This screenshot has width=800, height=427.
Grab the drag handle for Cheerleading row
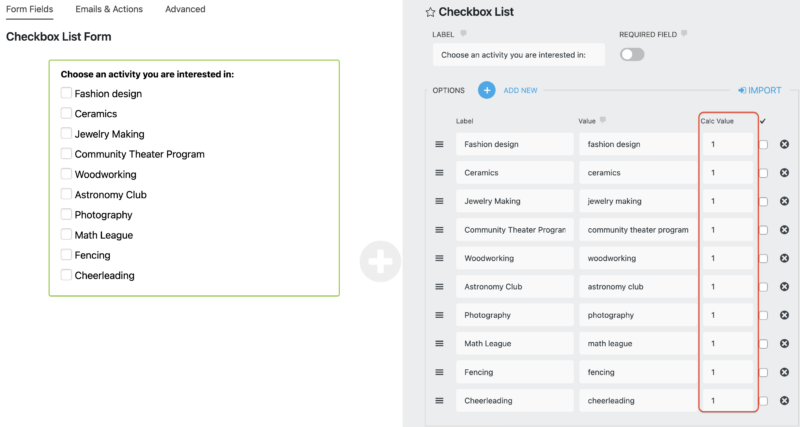[x=439, y=401]
